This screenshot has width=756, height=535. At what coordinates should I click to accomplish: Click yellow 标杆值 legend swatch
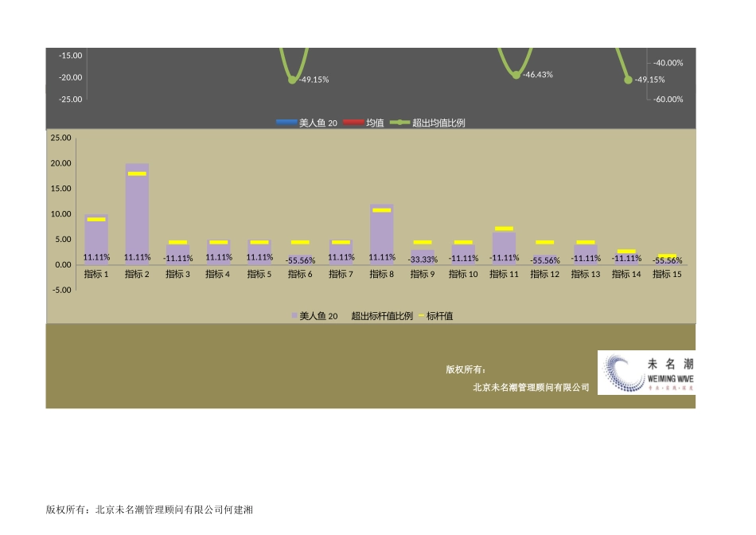pos(421,315)
